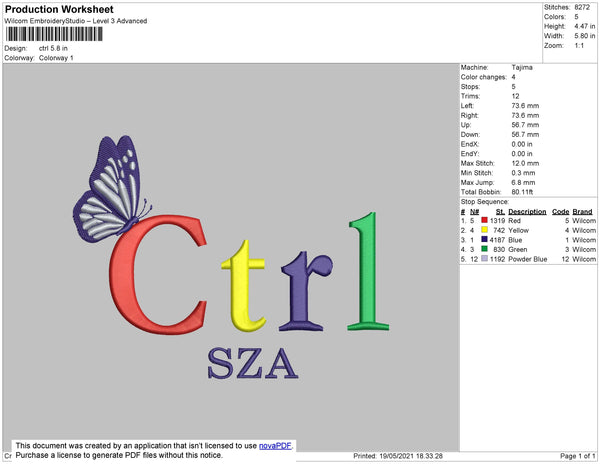Click the 'Color changes:' label
600x464 pixels.
point(484,77)
